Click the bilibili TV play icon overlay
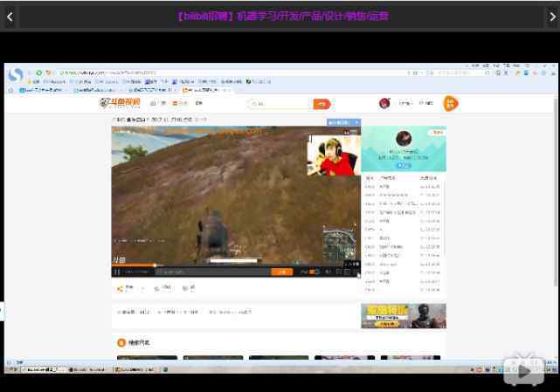Image resolution: width=560 pixels, height=392 pixels. 524,370
